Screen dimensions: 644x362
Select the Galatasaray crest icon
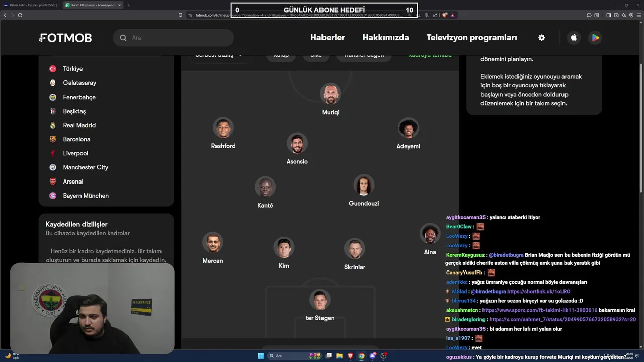[53, 83]
